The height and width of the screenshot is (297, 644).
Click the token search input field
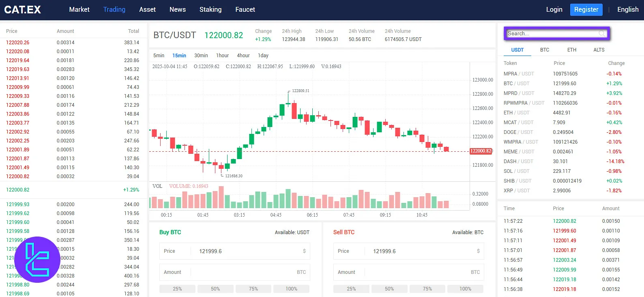pyautogui.click(x=552, y=33)
